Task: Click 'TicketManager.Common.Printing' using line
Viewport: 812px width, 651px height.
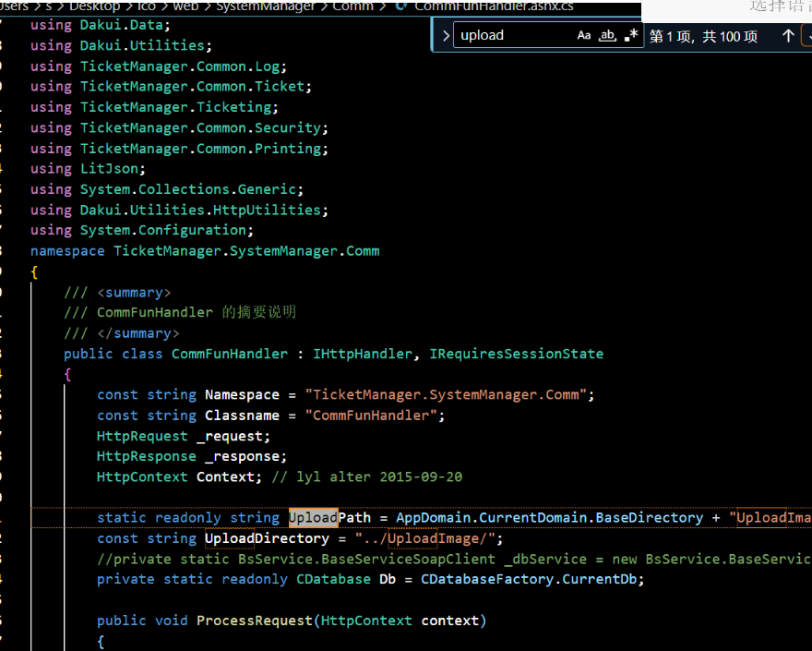Action: pos(200,149)
